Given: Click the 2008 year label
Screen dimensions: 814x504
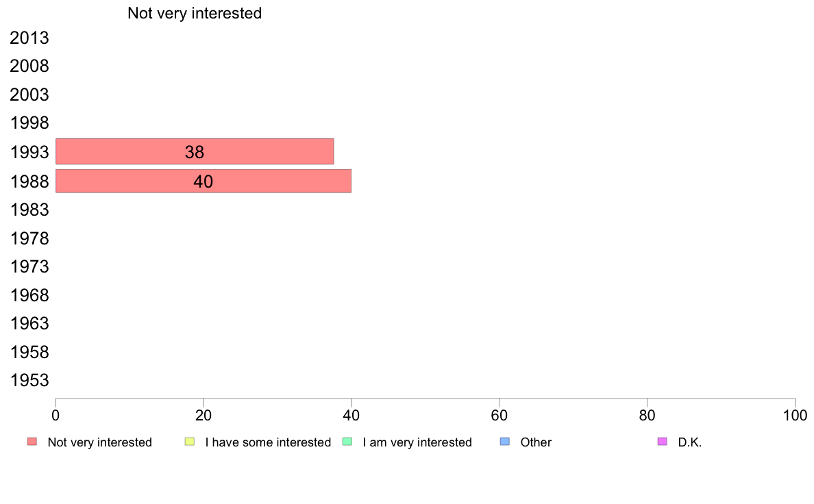Looking at the screenshot, I should (29, 66).
